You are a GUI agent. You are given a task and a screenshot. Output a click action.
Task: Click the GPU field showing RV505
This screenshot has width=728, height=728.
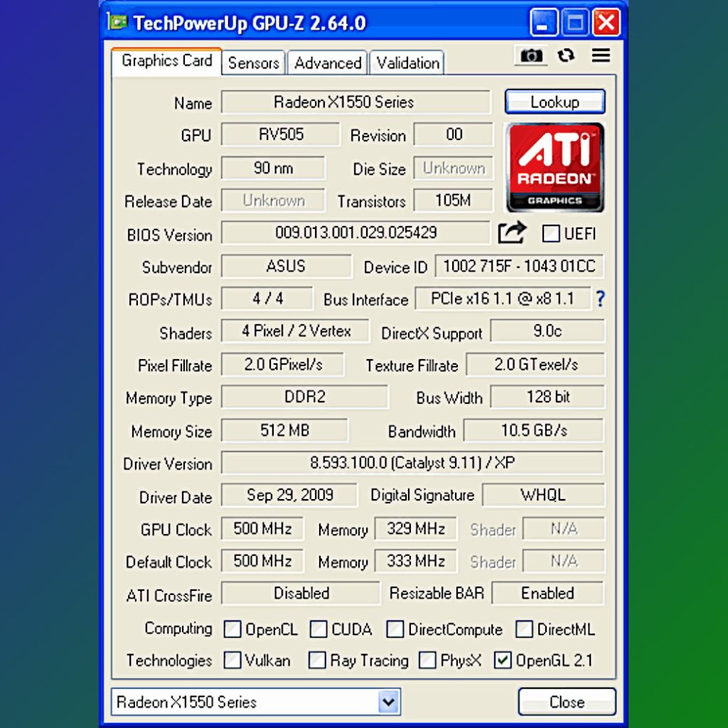coord(280,134)
